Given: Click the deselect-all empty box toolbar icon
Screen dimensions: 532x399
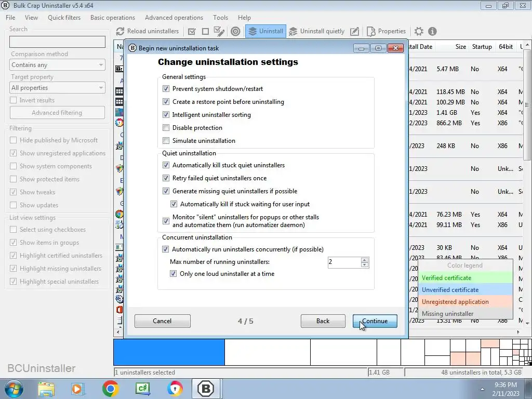Looking at the screenshot, I should tap(205, 31).
